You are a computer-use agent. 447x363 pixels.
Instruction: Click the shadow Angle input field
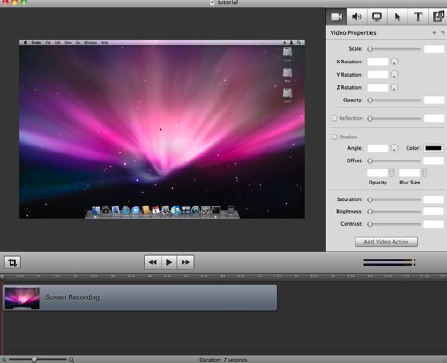coord(378,148)
